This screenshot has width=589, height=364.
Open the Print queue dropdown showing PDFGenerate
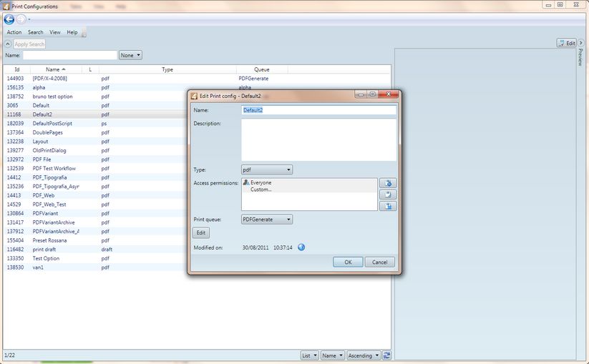pyautogui.click(x=267, y=219)
